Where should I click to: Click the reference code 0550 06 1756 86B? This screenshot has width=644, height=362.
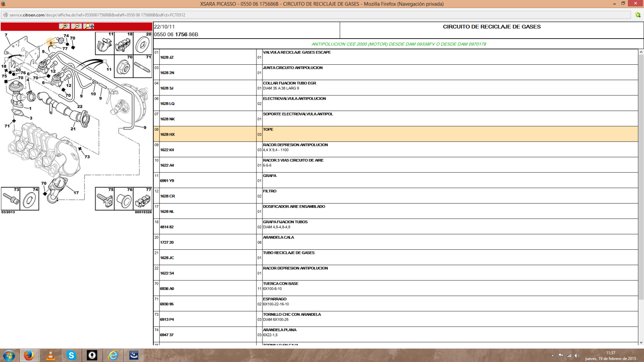coord(176,35)
